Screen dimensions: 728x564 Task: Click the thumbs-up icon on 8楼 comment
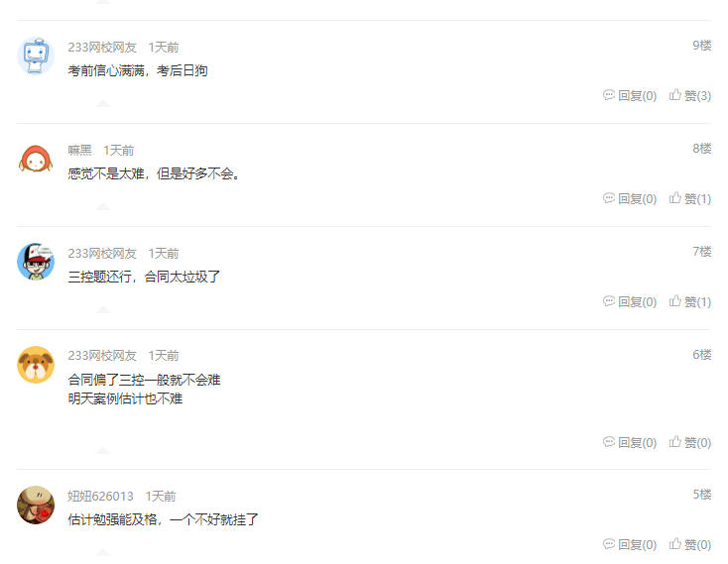coord(675,198)
